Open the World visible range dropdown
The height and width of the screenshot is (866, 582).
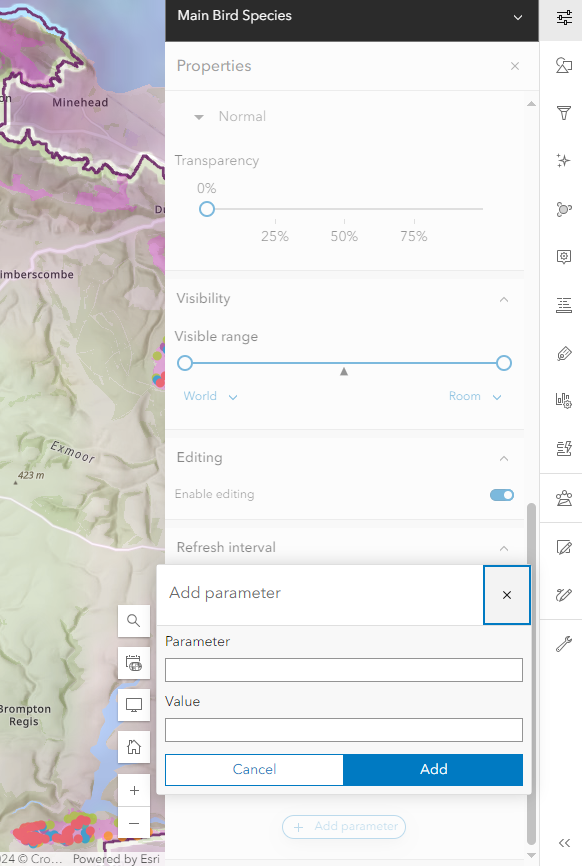point(210,396)
